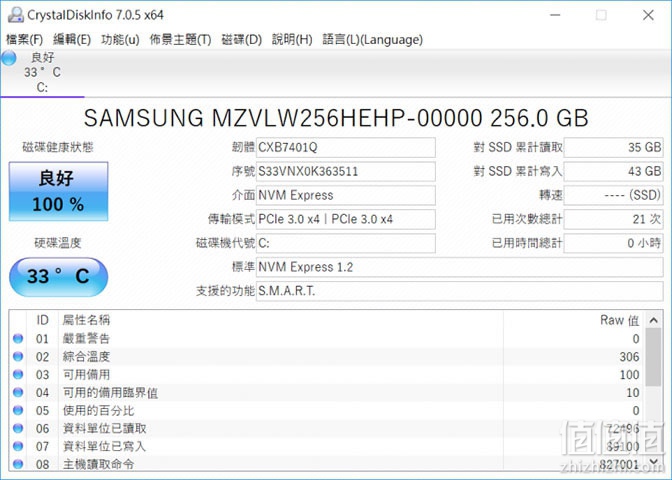Click the CrystalDiskInfo app icon in title bar
This screenshot has height=480, width=672.
(15, 15)
